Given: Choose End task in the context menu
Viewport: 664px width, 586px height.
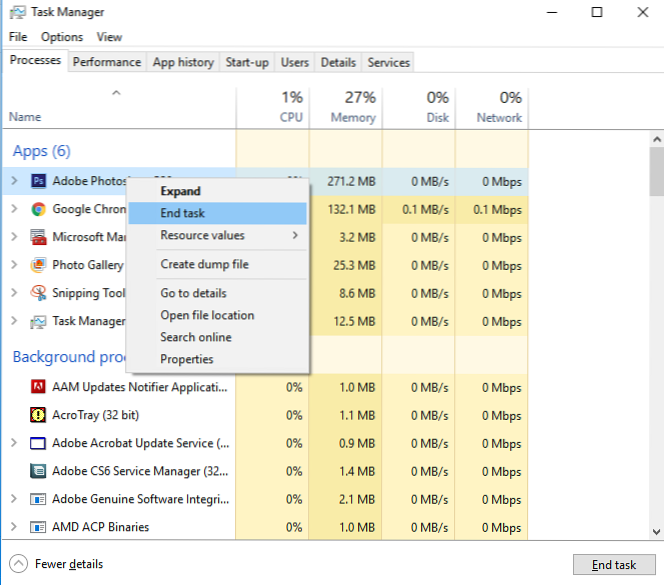Looking at the screenshot, I should (x=218, y=213).
